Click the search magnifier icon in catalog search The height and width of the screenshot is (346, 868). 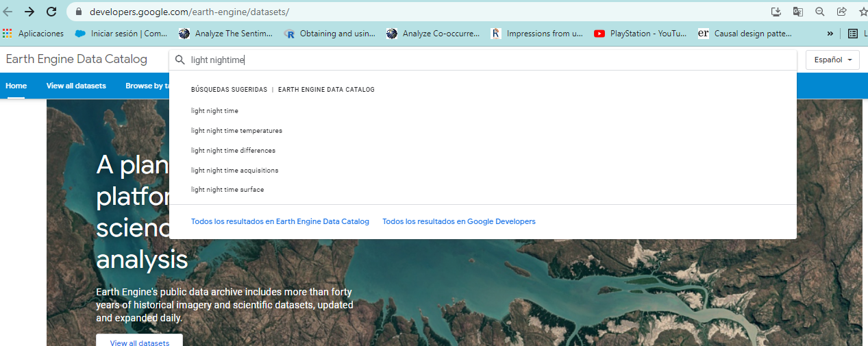[x=180, y=60]
